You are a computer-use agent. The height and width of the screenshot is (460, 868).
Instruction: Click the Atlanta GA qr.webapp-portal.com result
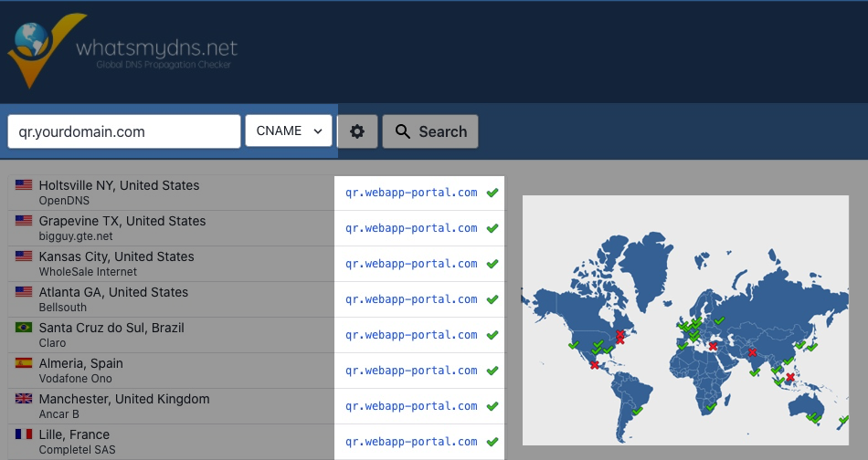[411, 299]
